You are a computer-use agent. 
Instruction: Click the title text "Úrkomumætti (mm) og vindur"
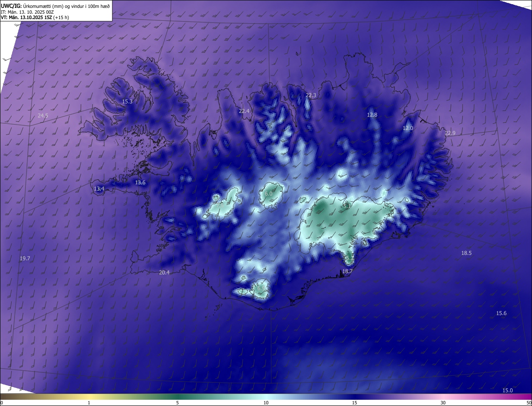pos(54,6)
